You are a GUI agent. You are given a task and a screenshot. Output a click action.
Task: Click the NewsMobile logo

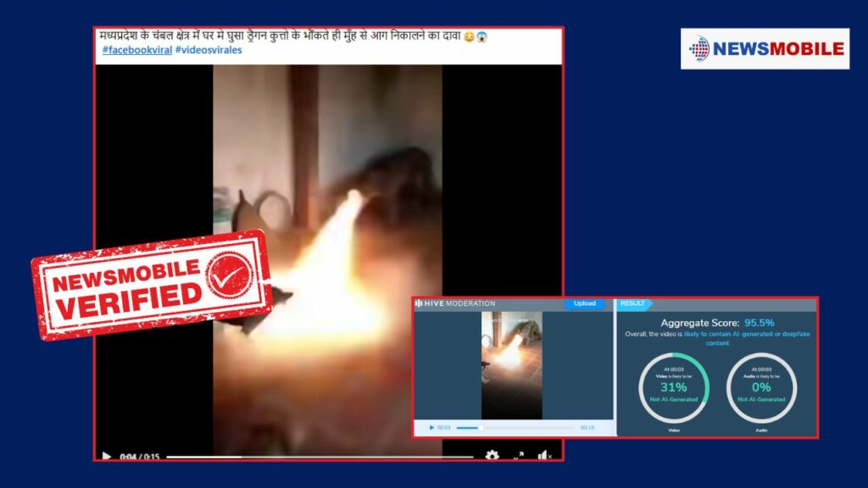[x=765, y=48]
